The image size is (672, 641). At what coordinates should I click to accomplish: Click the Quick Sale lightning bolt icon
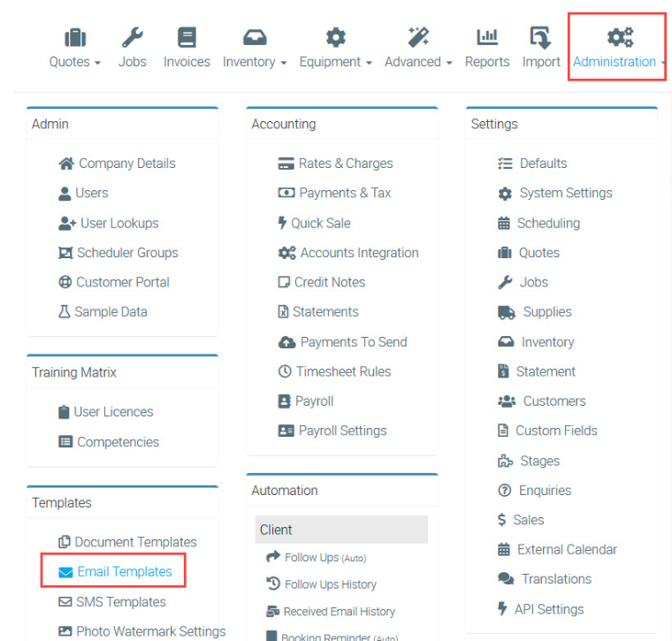pos(282,223)
